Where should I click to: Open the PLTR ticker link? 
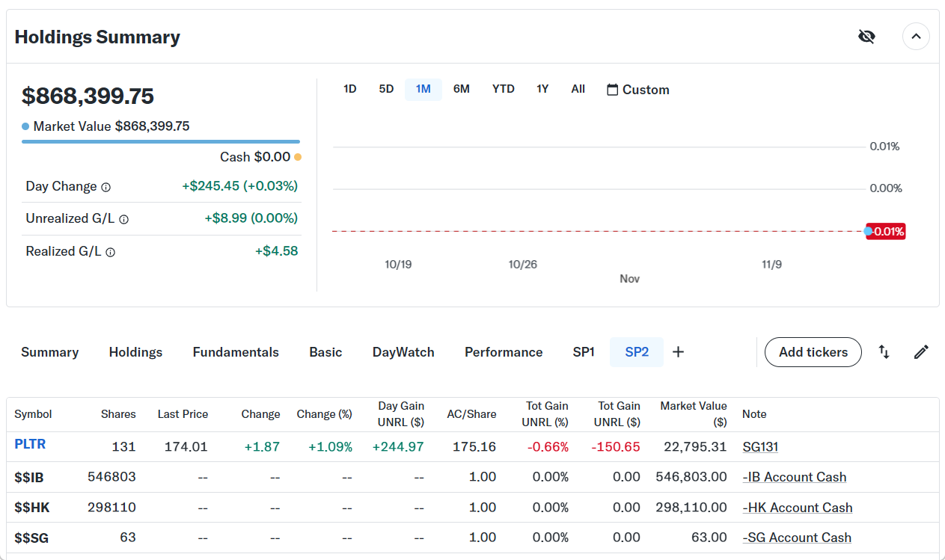(x=30, y=444)
